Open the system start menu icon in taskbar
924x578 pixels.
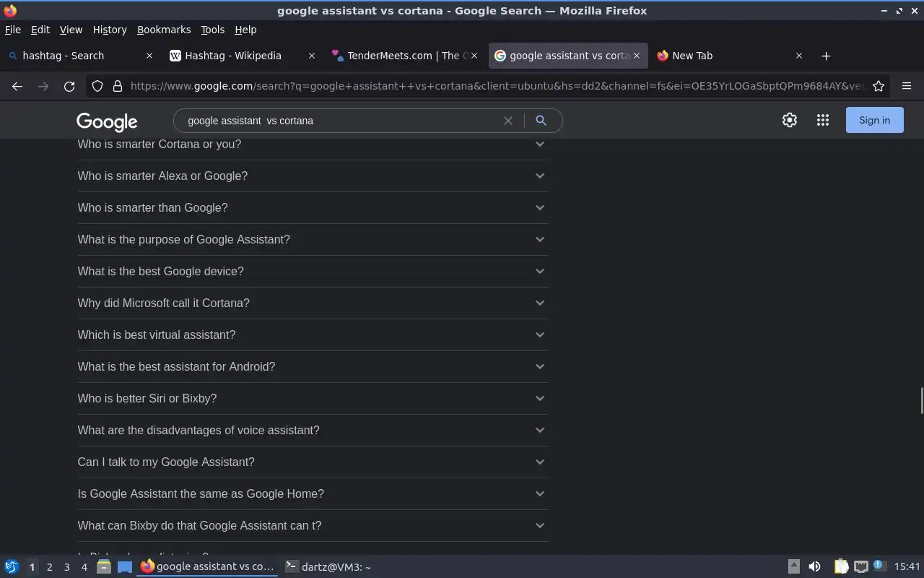(12, 567)
